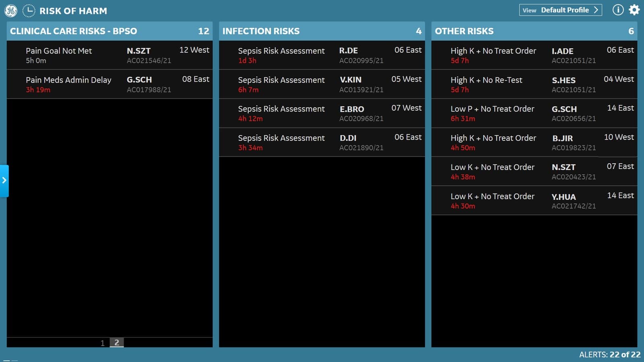The image size is (644, 362).
Task: Click the 10 West unit label
Action: [619, 137]
